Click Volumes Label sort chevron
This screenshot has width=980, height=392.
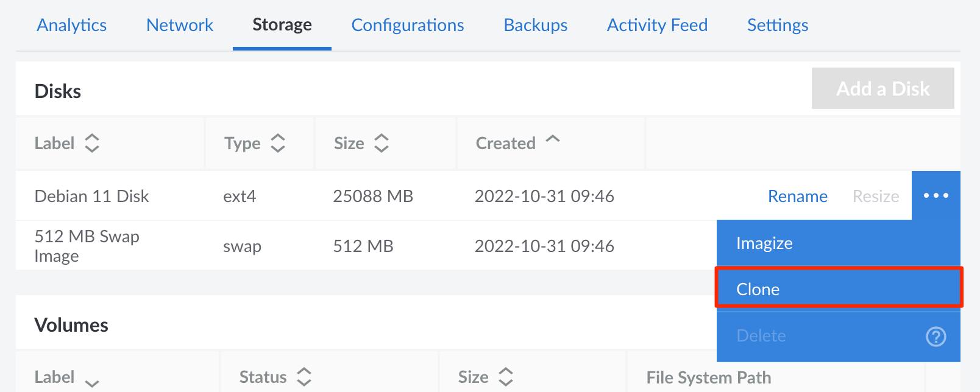[92, 382]
